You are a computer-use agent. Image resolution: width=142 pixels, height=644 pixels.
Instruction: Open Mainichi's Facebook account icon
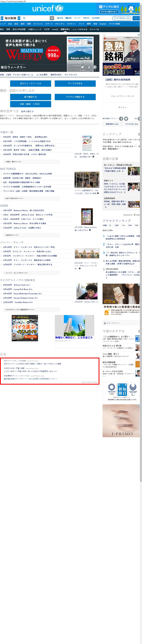121,119
